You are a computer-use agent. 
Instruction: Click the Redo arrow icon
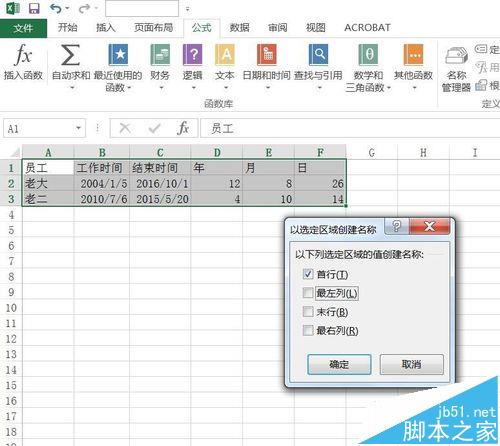point(84,8)
